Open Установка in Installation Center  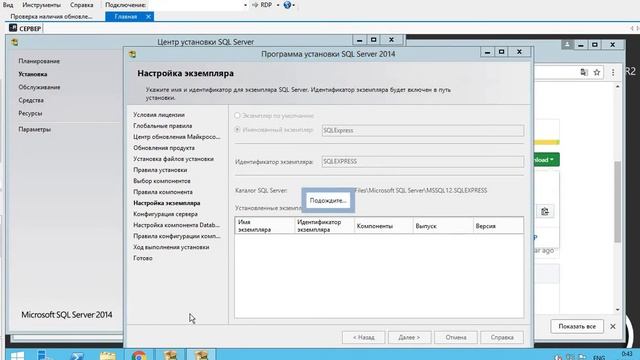[33, 74]
